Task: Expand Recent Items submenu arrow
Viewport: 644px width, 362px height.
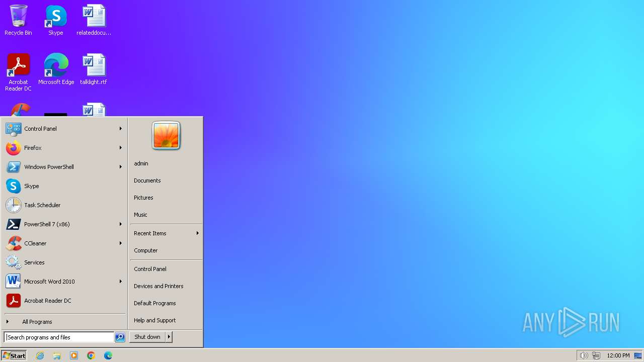Action: pyautogui.click(x=198, y=233)
